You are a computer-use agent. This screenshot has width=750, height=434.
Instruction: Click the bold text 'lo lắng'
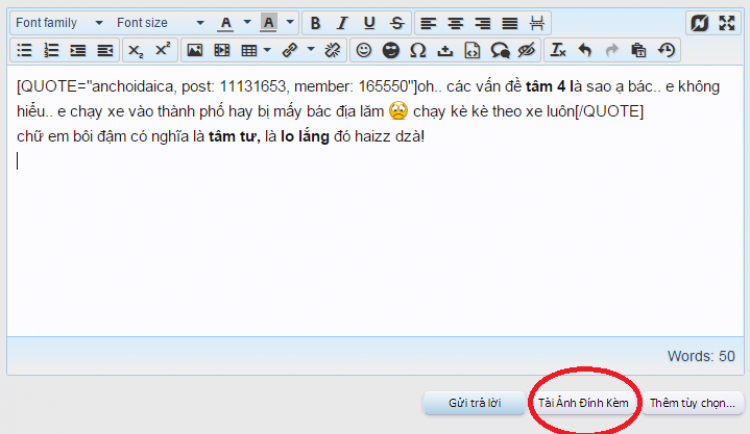(305, 137)
